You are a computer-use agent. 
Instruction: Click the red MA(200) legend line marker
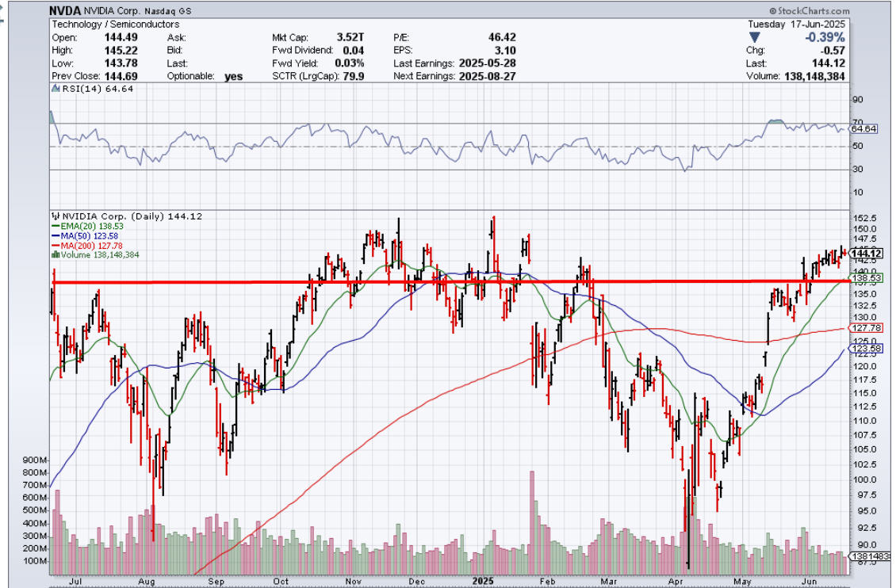[x=55, y=245]
